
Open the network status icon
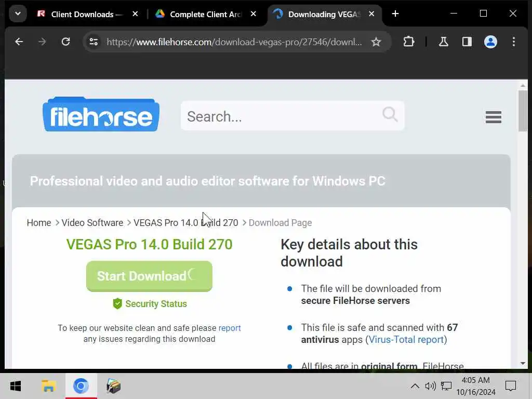(x=446, y=386)
